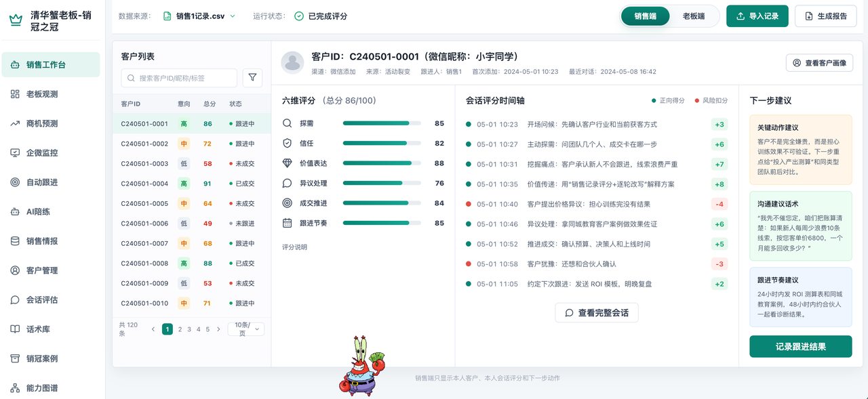
Task: Select customer row C240501-0002
Action: 191,144
